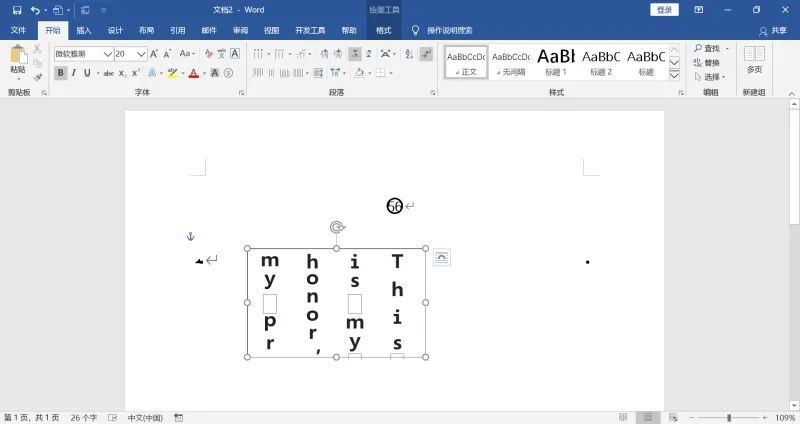Toggle Character Shading gray A
The image size is (800, 424).
215,73
